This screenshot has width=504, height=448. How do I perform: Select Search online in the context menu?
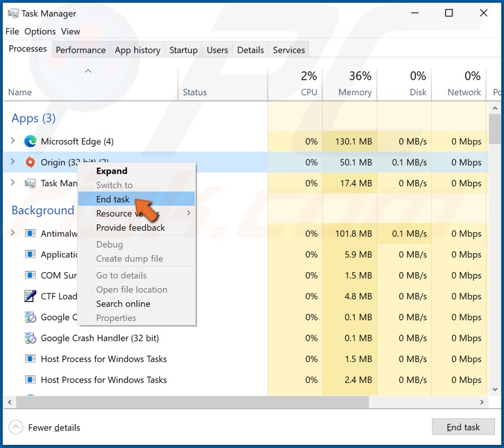[123, 304]
